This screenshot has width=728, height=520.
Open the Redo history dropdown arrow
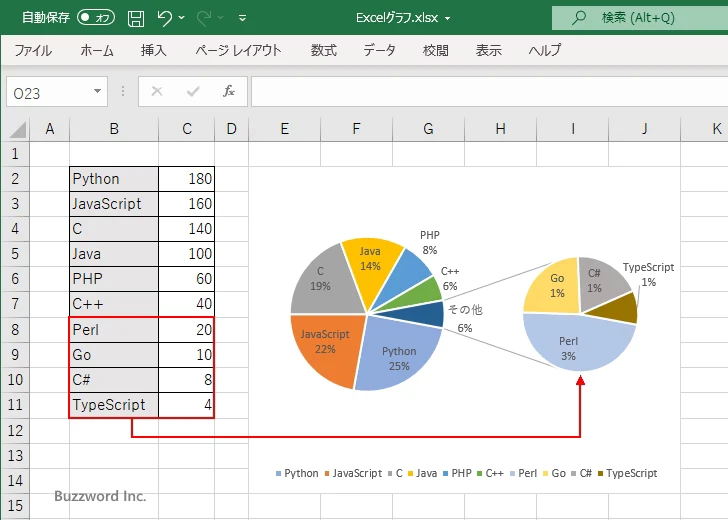tap(221, 18)
